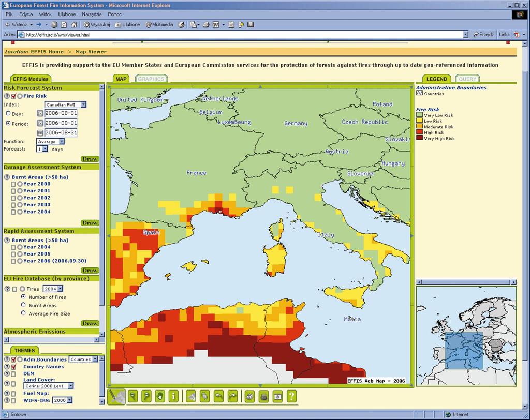Click the Przejdź go button
Screen dimensions: 530x420
(x=483, y=35)
